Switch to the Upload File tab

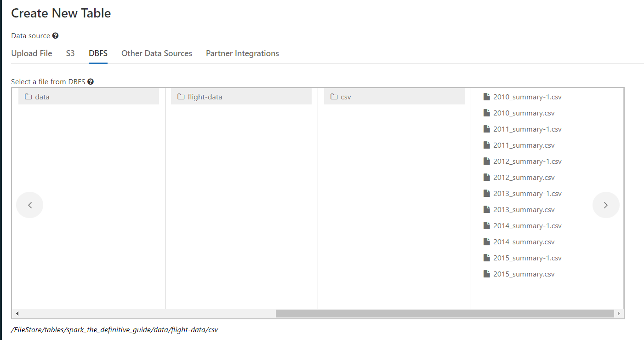32,53
